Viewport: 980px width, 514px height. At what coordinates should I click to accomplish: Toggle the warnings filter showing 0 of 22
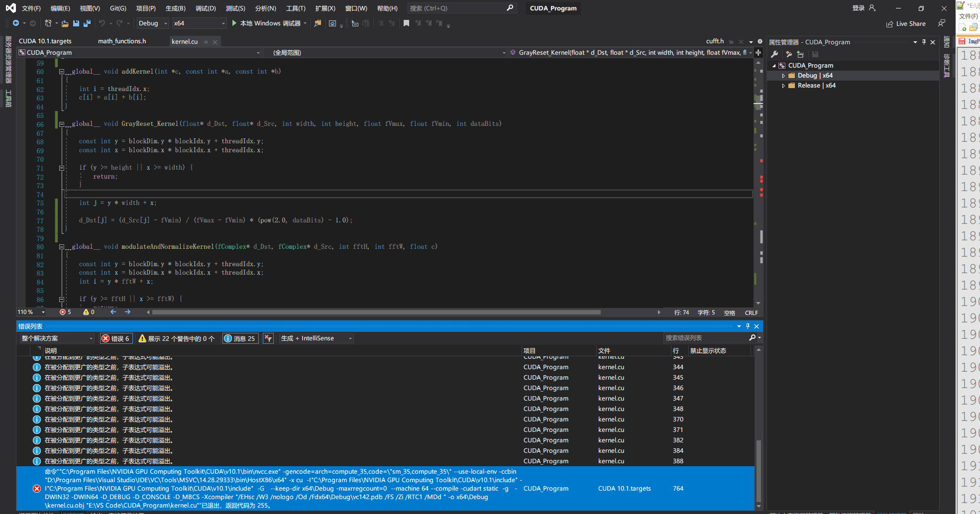(177, 338)
